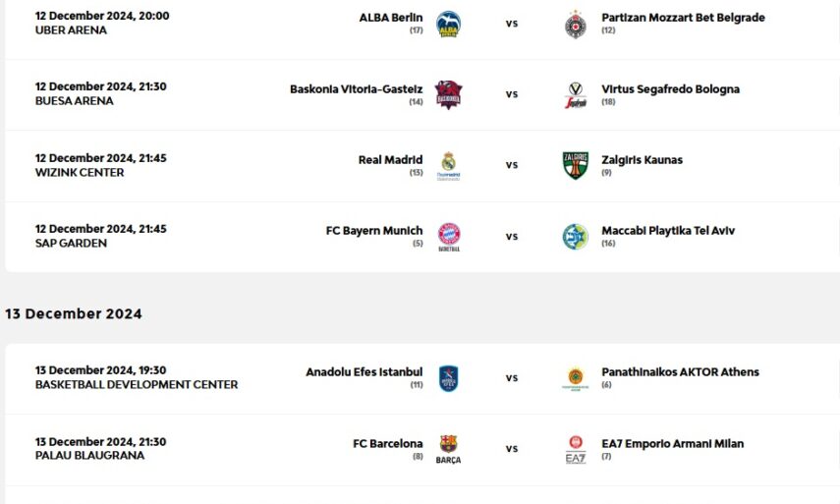Open the Baskonia Vitoria-Gasteiz logo
Screen dimensions: 840x504
click(448, 94)
